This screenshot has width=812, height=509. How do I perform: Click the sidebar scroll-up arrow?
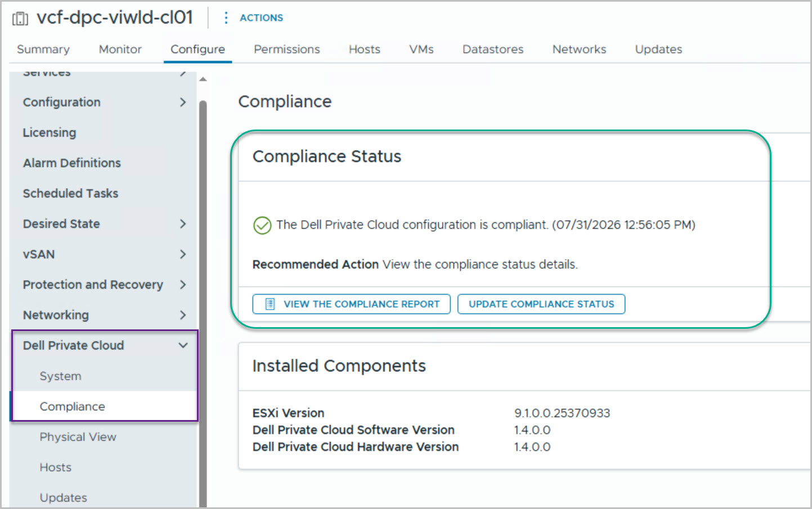[203, 79]
